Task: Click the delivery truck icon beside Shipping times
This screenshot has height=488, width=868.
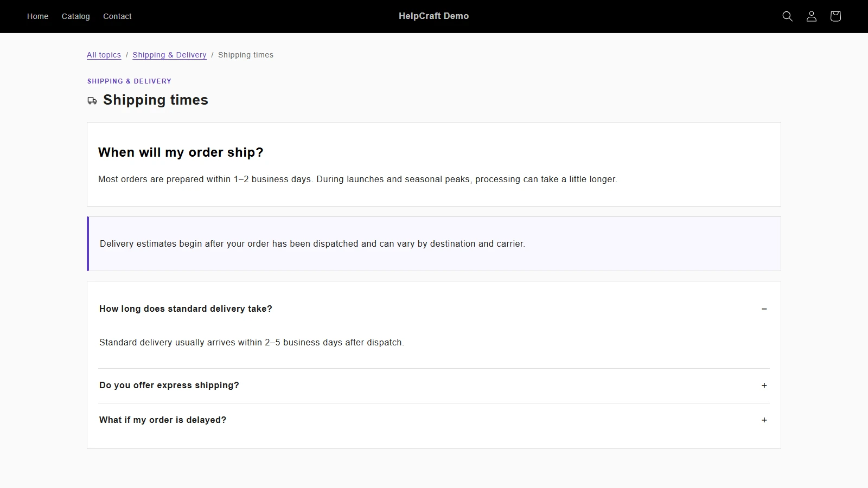Action: (92, 101)
